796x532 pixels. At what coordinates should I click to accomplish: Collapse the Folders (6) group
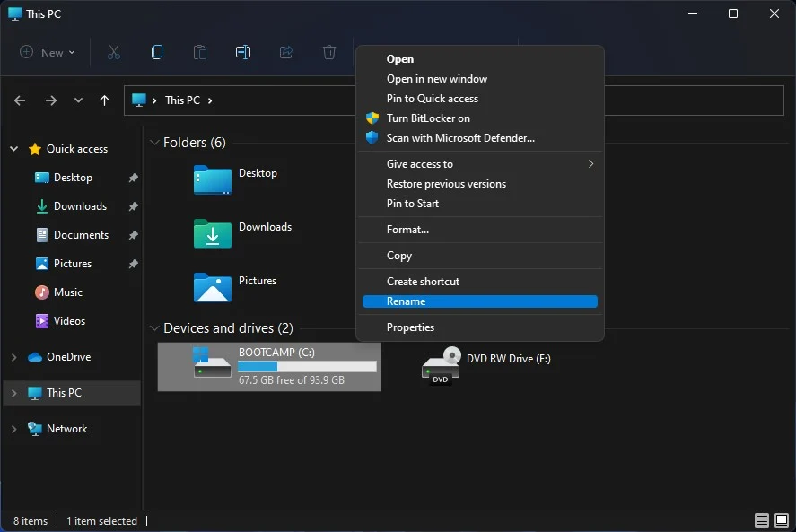coord(154,143)
